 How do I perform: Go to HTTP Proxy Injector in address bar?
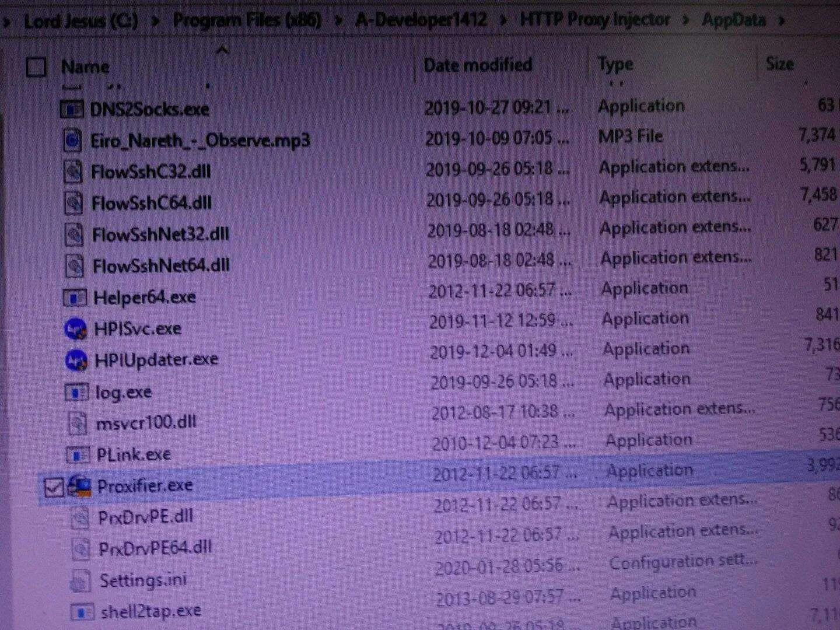pyautogui.click(x=595, y=20)
